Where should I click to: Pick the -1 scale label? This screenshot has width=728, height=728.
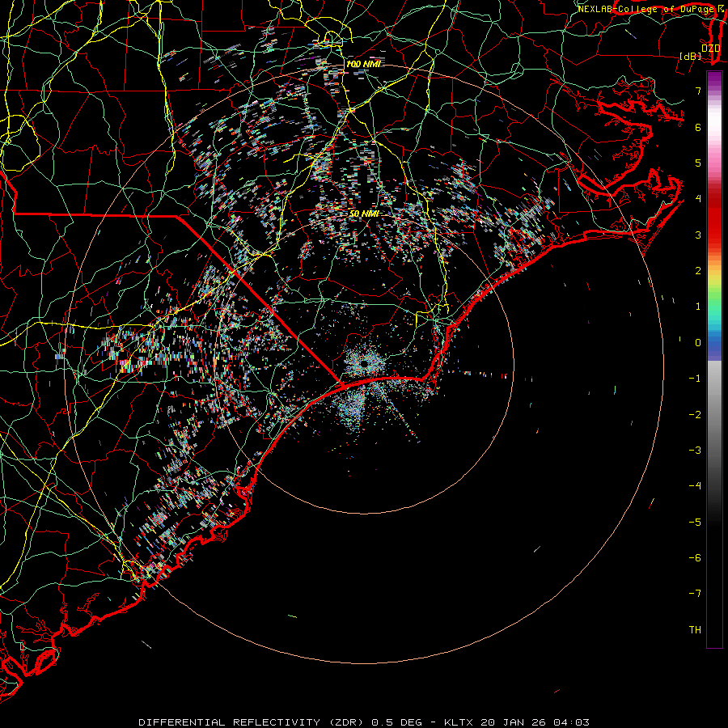tap(695, 379)
